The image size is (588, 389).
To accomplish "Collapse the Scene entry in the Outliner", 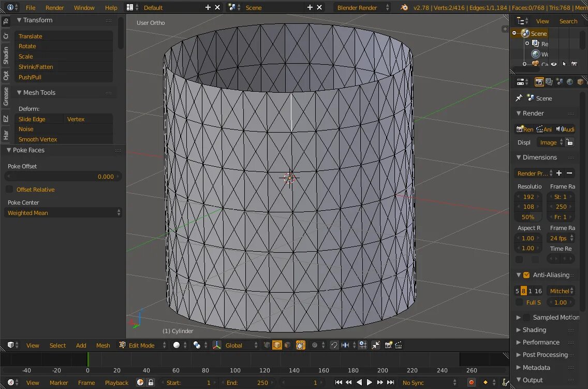I will coord(514,33).
